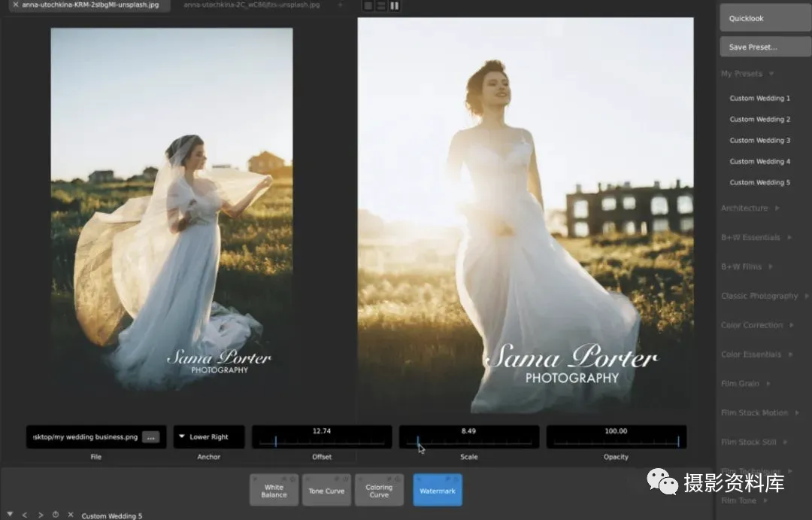This screenshot has width=812, height=520.
Task: Toggle power icon on Tone Curve node
Action: pyautogui.click(x=345, y=479)
